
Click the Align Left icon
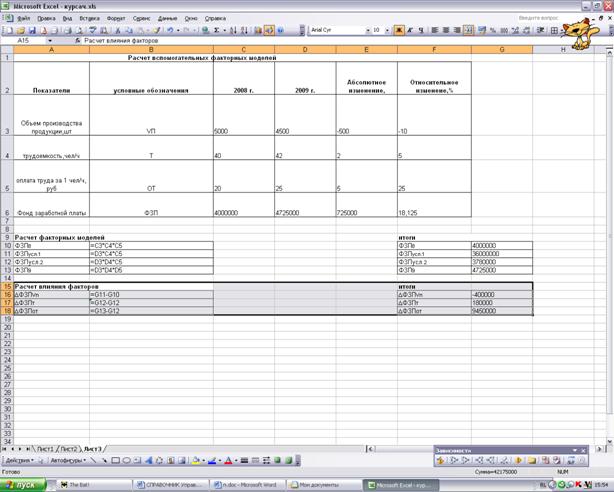(437, 30)
